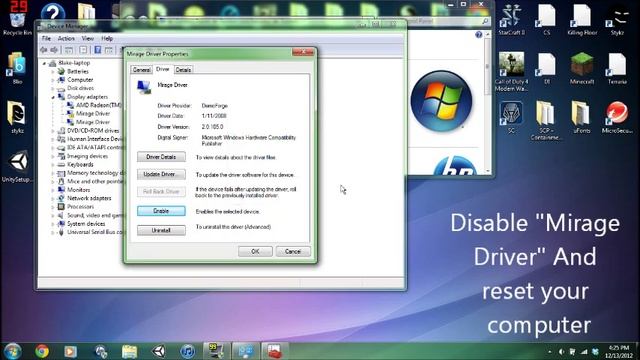Confirm with the OK button

coord(255,251)
